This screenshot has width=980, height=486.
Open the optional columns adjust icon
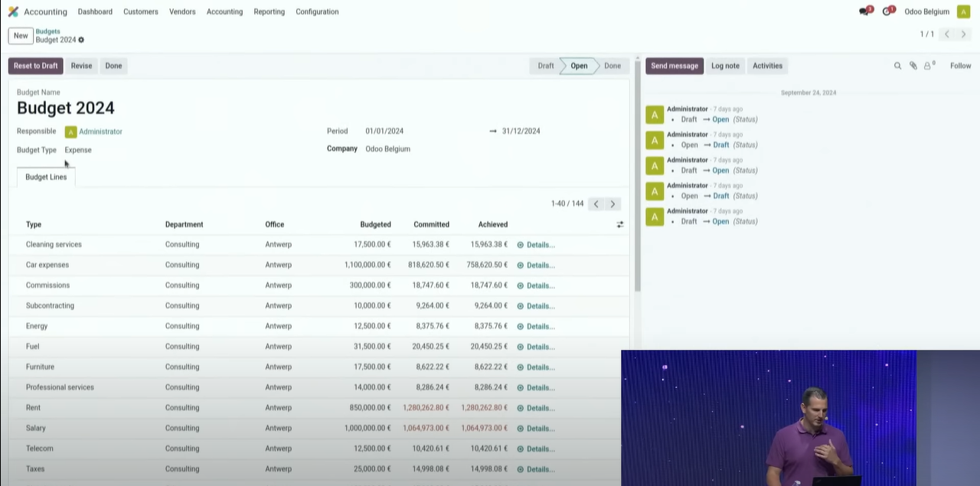point(619,224)
